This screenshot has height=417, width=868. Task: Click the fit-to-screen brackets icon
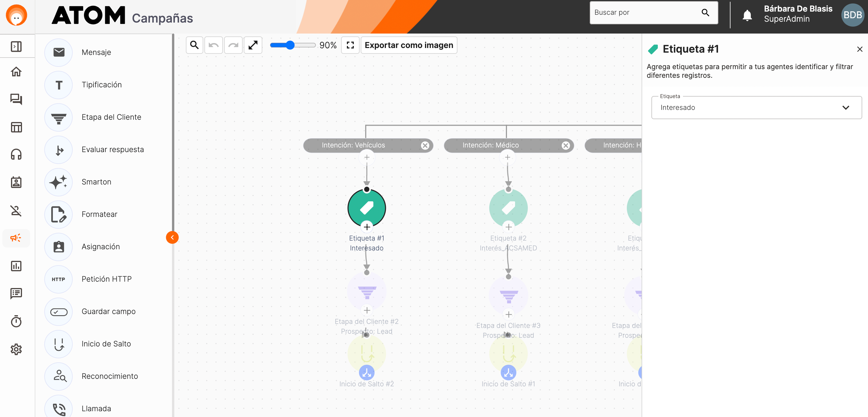pos(350,45)
